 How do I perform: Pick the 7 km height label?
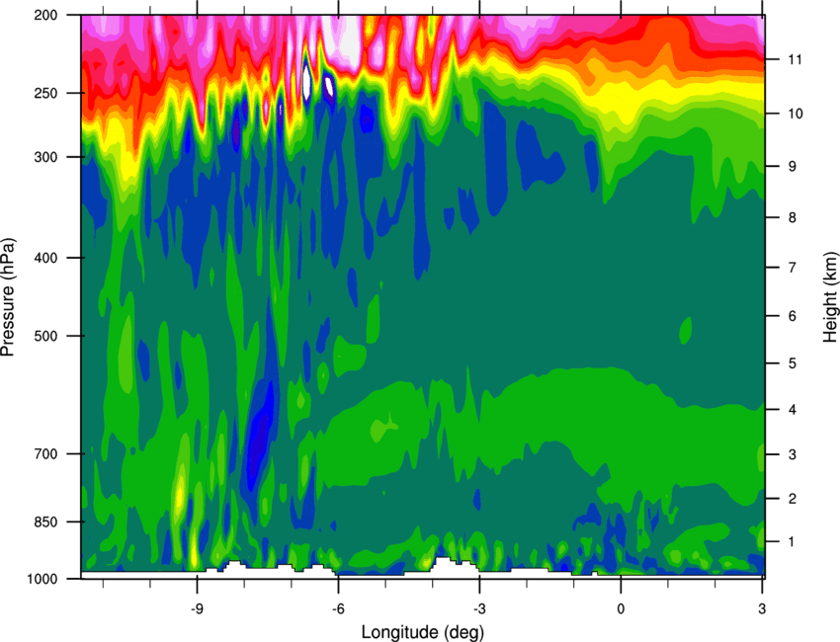click(792, 267)
